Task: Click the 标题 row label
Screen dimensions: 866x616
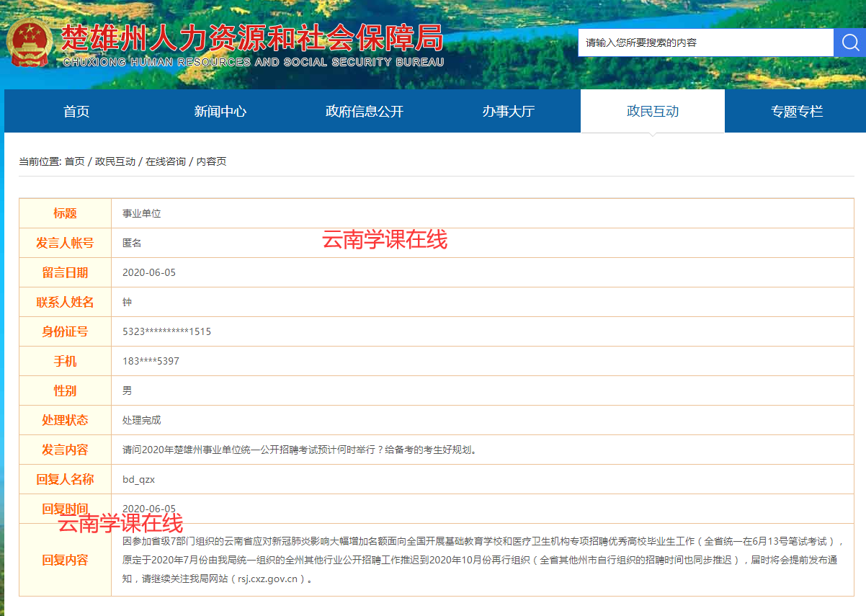Action: tap(65, 213)
